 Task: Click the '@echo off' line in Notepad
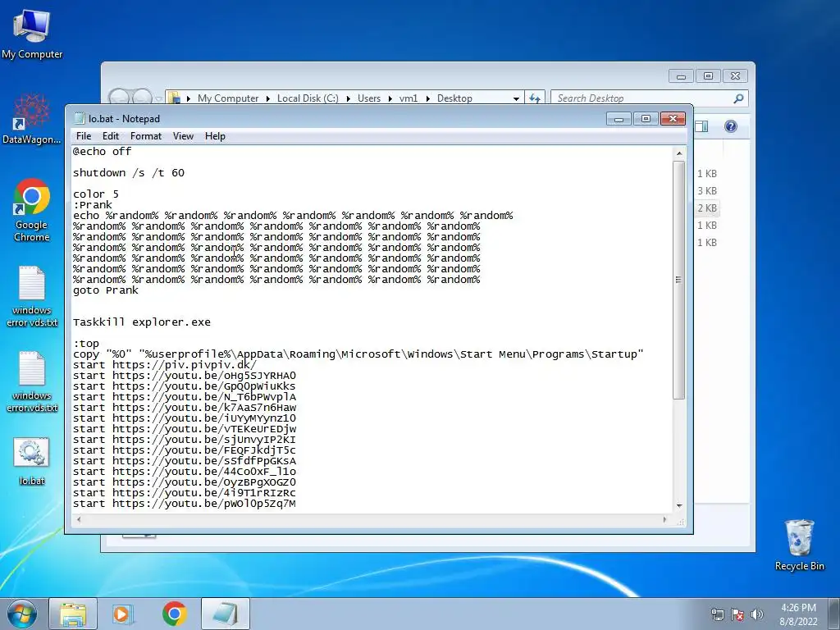pyautogui.click(x=103, y=151)
